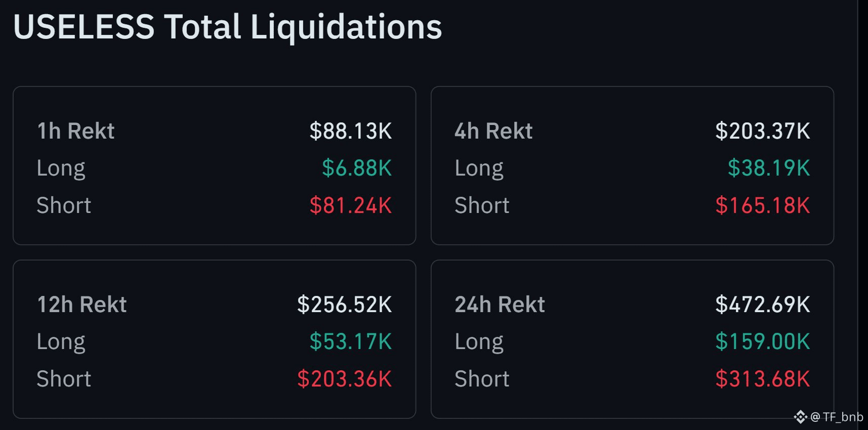The width and height of the screenshot is (868, 430).
Task: Click the 24h Rekt total $472.69K
Action: pyautogui.click(x=763, y=305)
